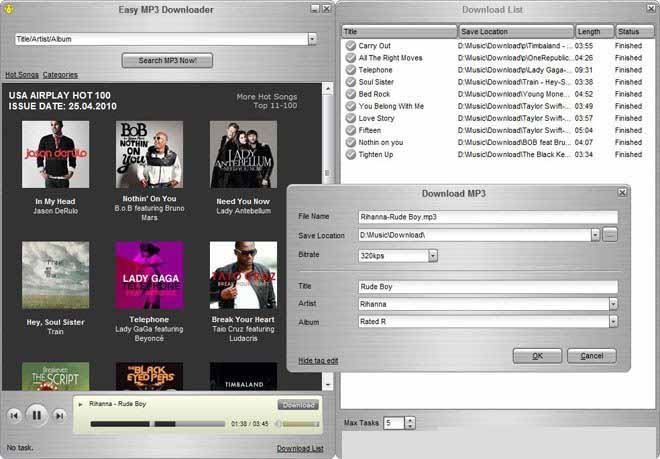
Task: Expand the Artist dropdown showing Rihanna
Action: click(613, 304)
